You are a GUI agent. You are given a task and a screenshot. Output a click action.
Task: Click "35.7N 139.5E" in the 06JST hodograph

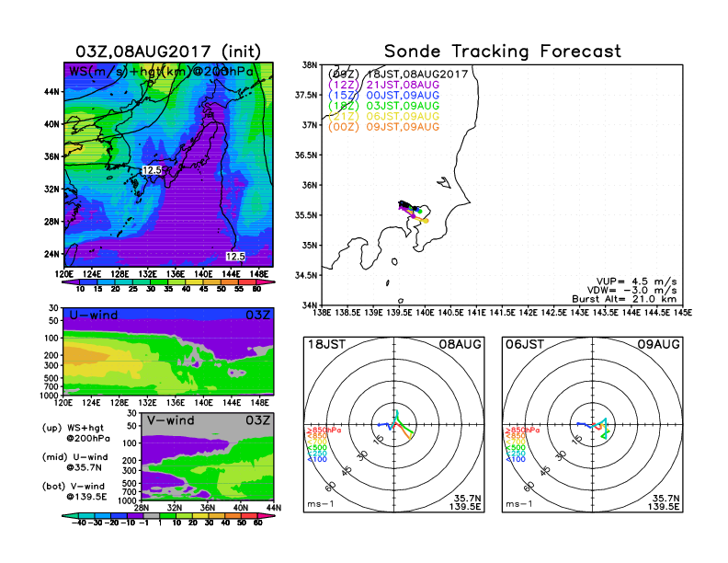pos(664,502)
